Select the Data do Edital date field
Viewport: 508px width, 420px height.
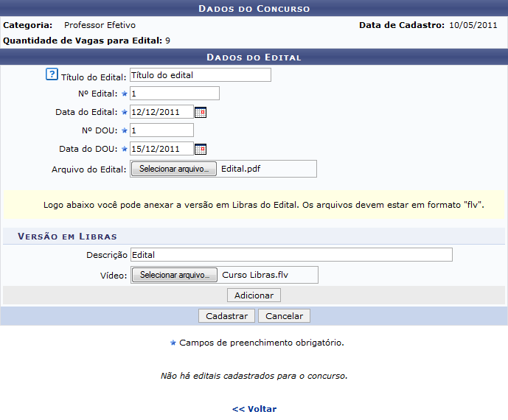[161, 112]
